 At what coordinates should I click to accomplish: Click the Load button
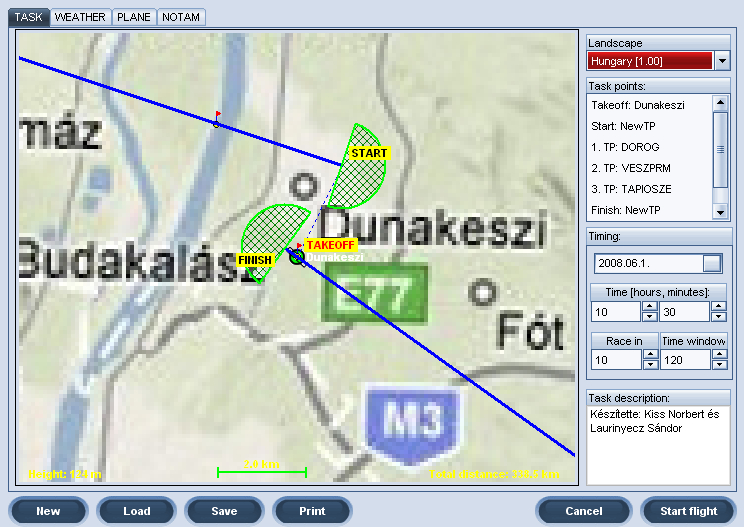click(137, 511)
